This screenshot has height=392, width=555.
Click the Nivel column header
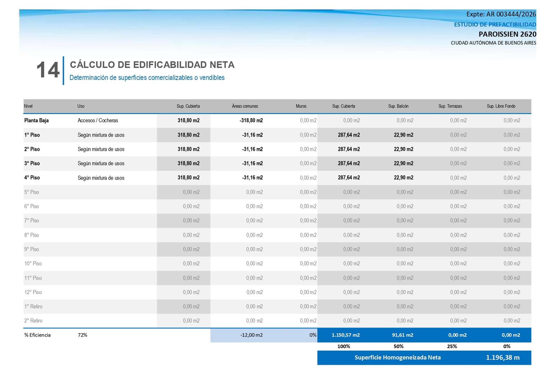[x=28, y=106]
